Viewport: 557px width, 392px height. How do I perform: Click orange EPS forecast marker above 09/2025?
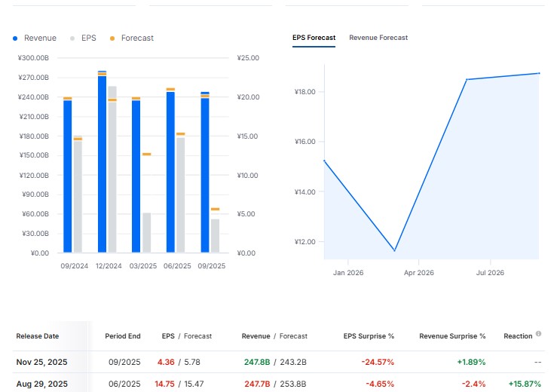(216, 209)
